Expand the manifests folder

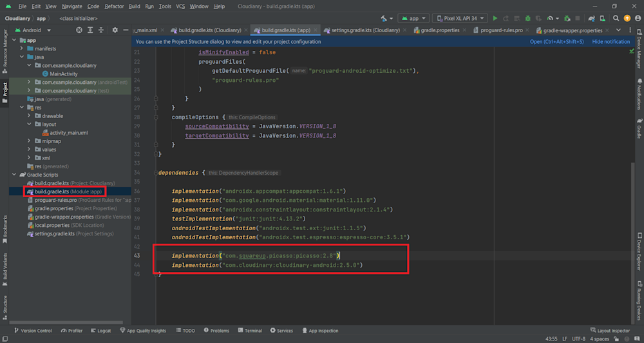22,48
